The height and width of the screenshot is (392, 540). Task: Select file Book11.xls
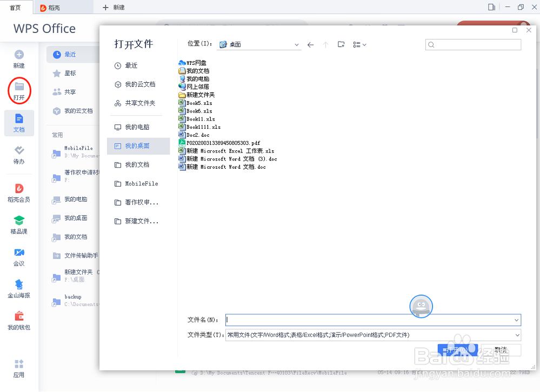[x=197, y=119]
